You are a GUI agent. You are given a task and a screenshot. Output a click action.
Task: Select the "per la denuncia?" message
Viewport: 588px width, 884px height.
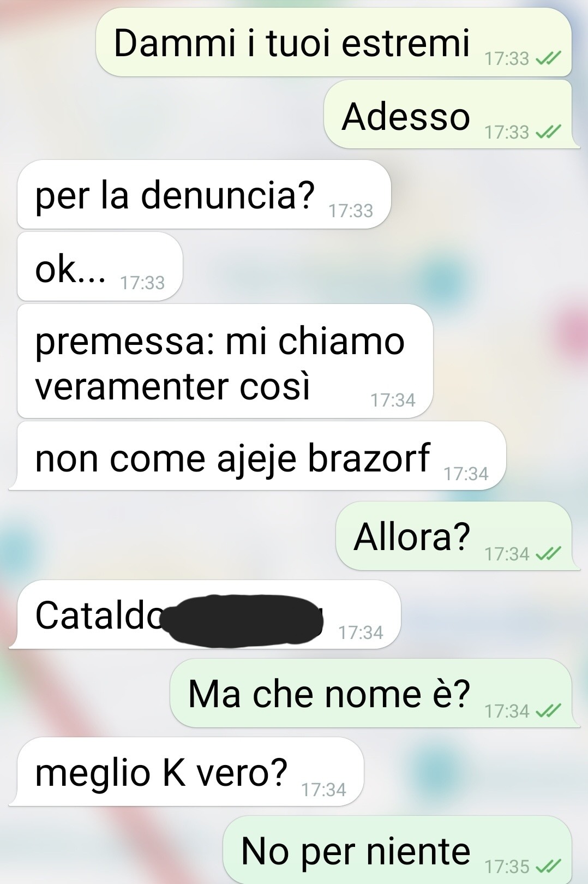tap(204, 194)
